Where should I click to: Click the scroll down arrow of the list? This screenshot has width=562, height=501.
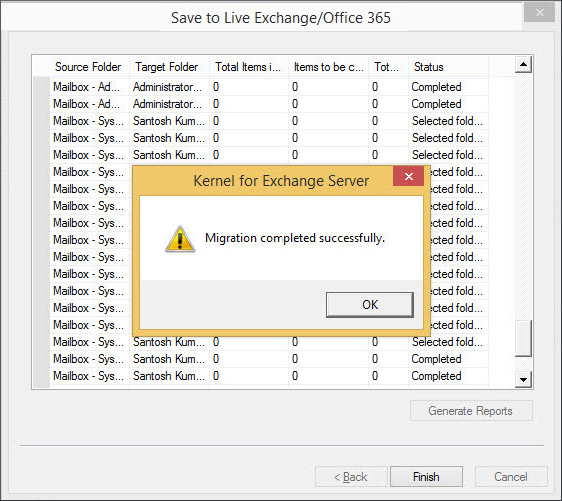pyautogui.click(x=523, y=380)
